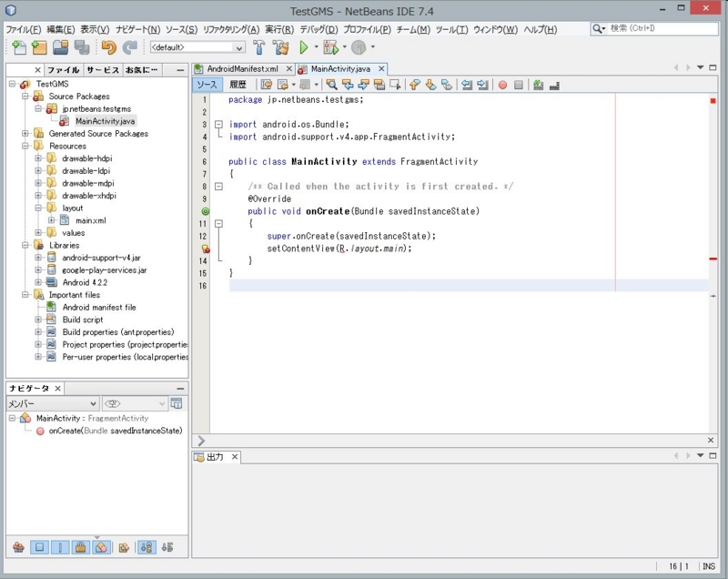This screenshot has width=728, height=579.
Task: Collapse the Libraries node
Action: pyautogui.click(x=25, y=245)
